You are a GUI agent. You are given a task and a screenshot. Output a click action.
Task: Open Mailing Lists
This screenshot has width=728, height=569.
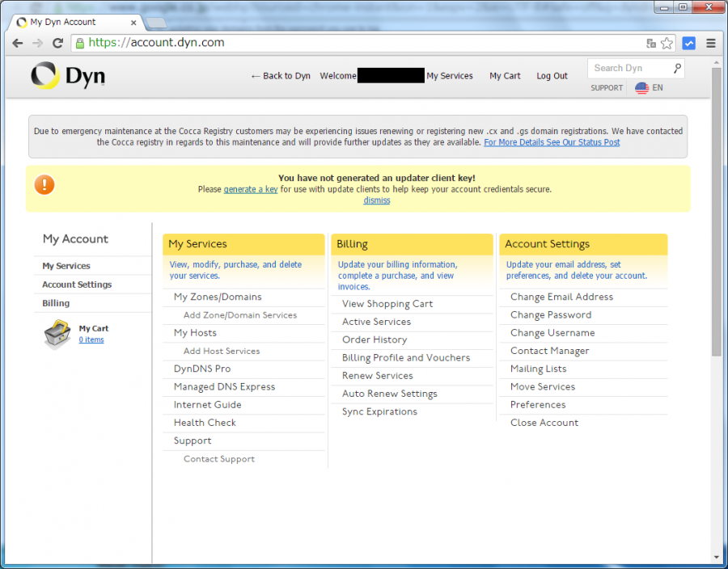coord(538,369)
